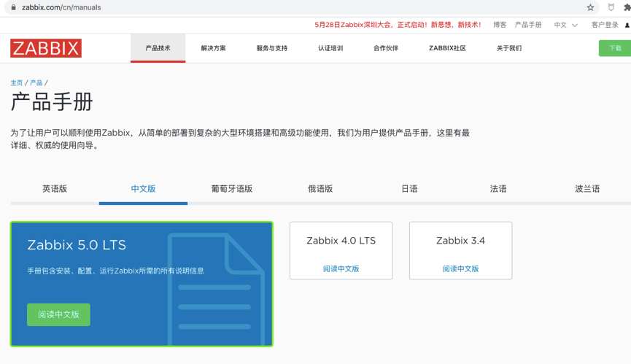Viewport: 631px width, 364px height.
Task: Click the 产品手册 page heading
Action: 52,101
